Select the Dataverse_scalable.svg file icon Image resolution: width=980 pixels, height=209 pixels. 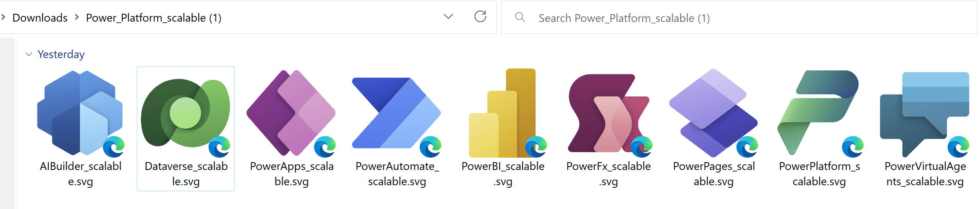coord(186,118)
